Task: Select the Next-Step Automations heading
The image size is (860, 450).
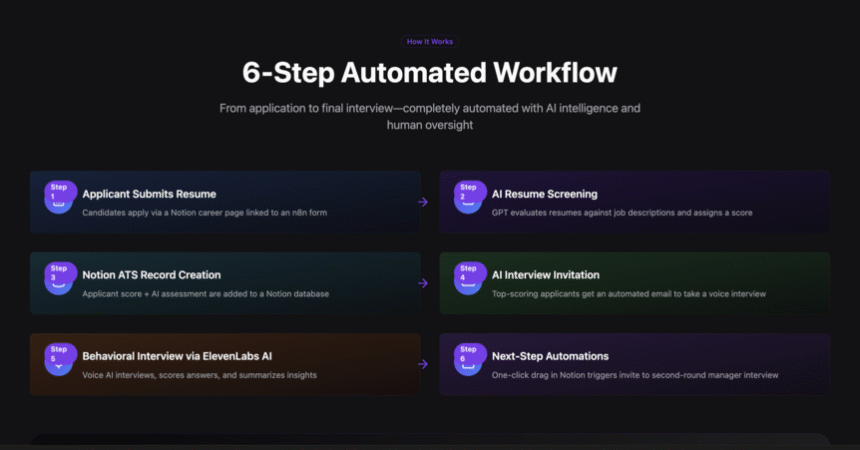Action: (x=550, y=356)
